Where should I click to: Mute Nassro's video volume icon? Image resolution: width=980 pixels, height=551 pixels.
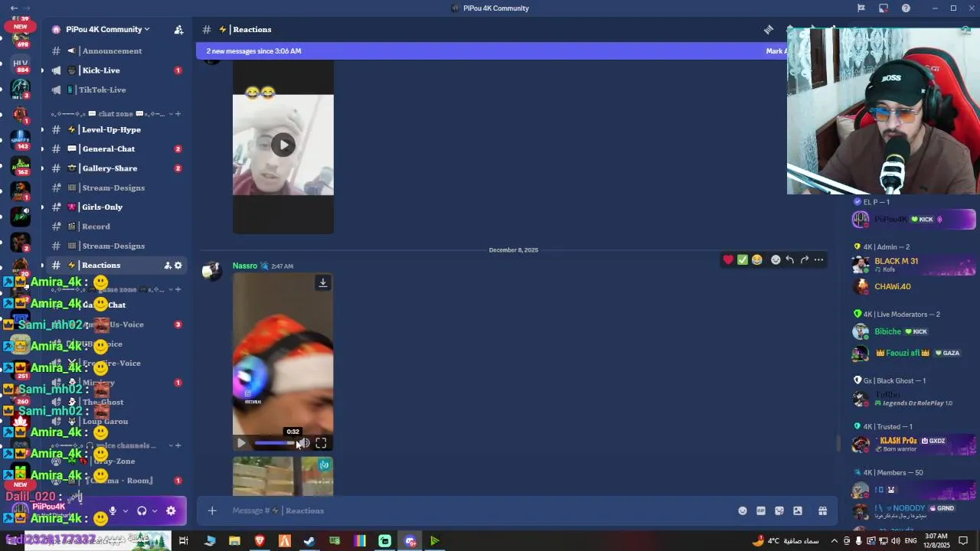[x=305, y=443]
